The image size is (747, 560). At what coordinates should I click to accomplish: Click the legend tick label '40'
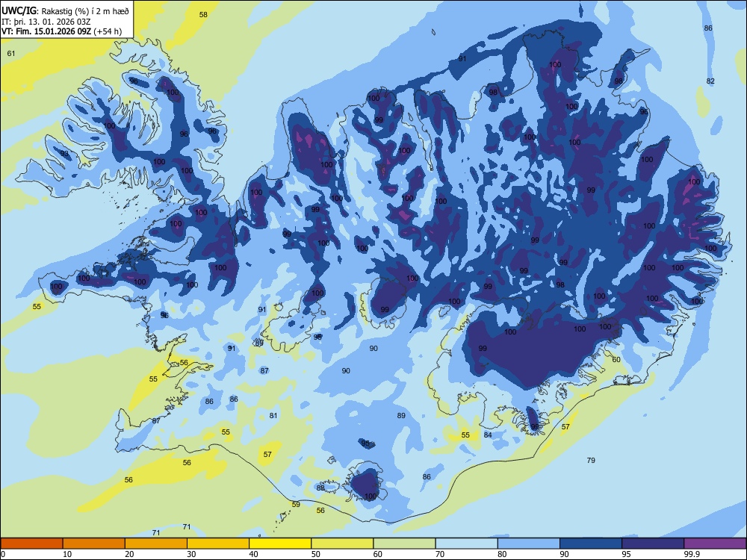tap(254, 554)
